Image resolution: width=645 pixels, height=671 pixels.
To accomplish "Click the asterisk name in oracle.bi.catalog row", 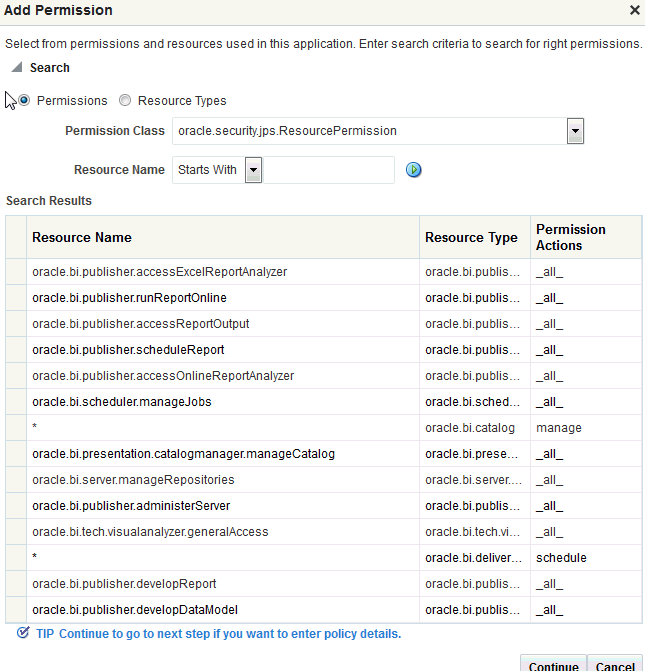I will click(x=35, y=426).
